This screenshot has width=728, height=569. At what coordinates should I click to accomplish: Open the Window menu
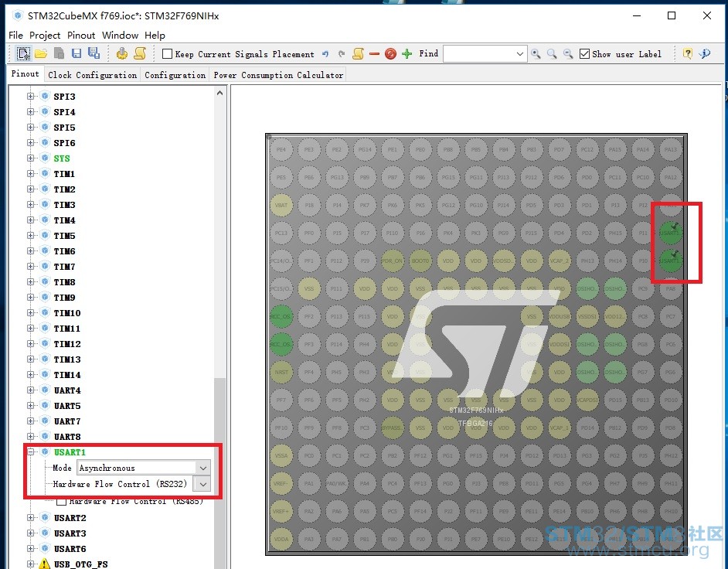tap(120, 36)
